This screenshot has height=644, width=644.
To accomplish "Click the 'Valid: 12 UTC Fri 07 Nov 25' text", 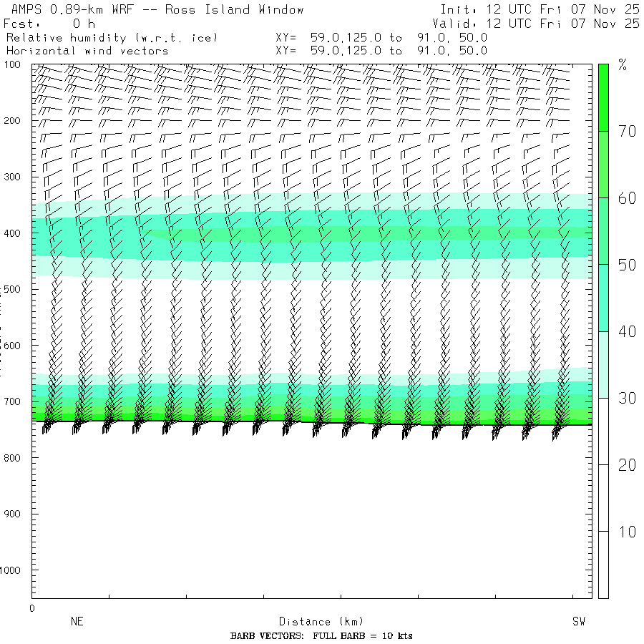I will click(x=536, y=24).
